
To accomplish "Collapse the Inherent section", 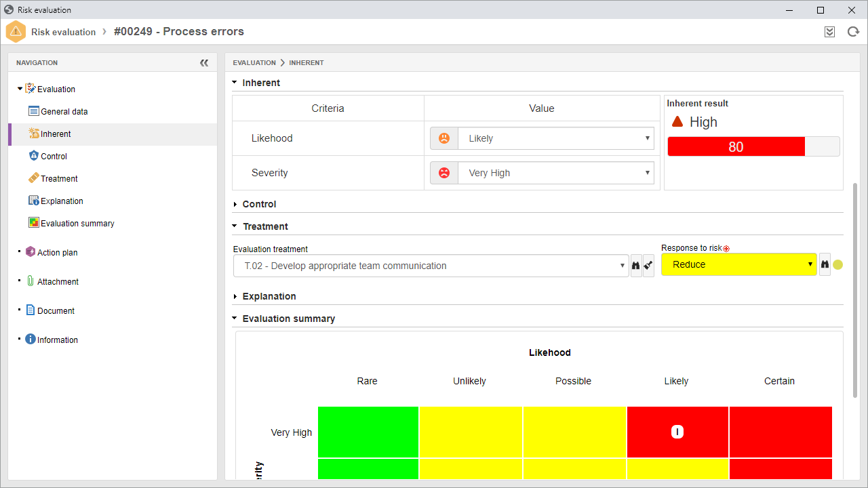I will click(235, 83).
